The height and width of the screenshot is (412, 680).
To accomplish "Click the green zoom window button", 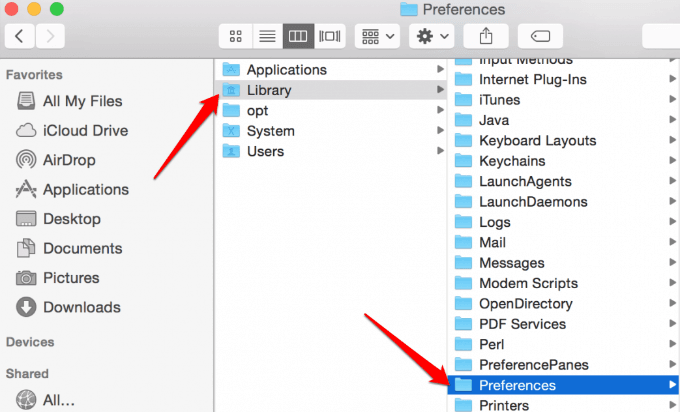I will [57, 9].
